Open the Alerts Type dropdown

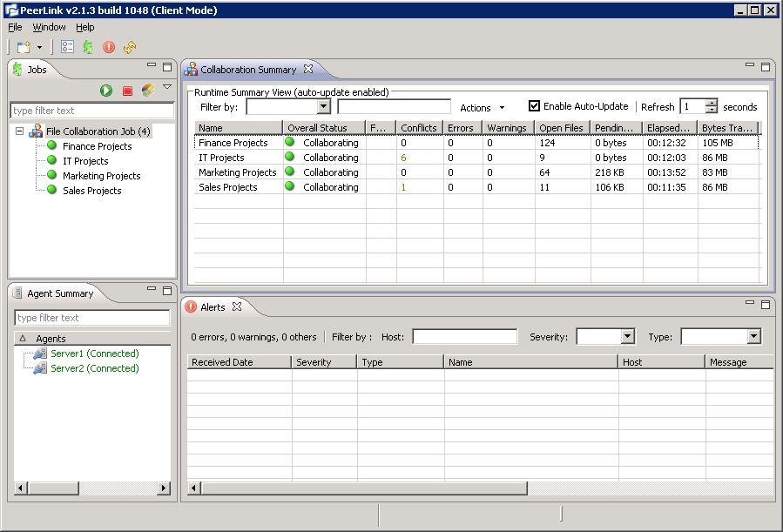[x=754, y=336]
